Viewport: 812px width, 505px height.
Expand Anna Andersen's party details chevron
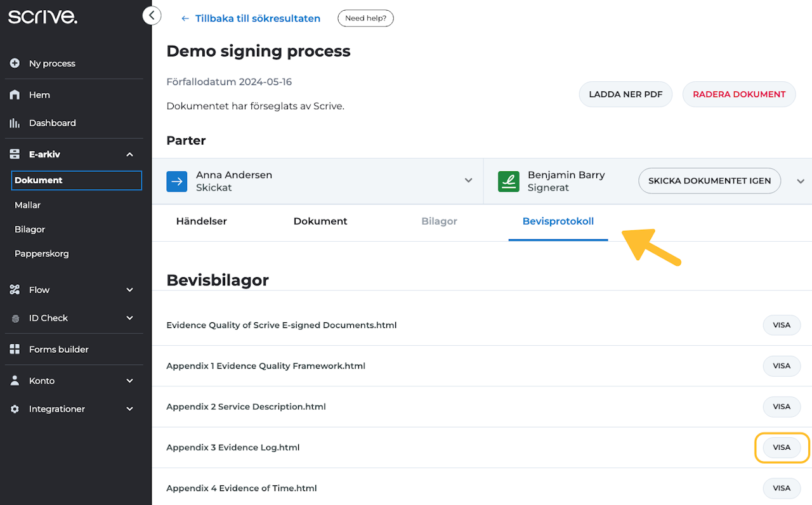pyautogui.click(x=468, y=181)
